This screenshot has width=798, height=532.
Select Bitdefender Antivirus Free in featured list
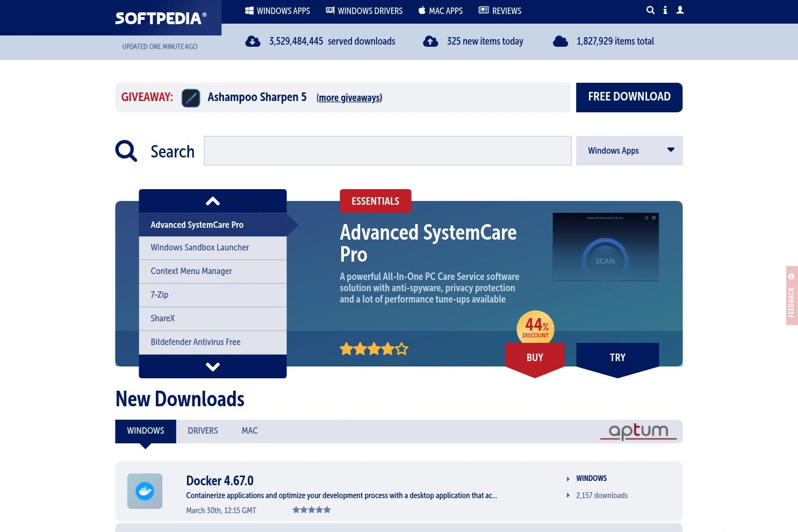click(x=213, y=342)
